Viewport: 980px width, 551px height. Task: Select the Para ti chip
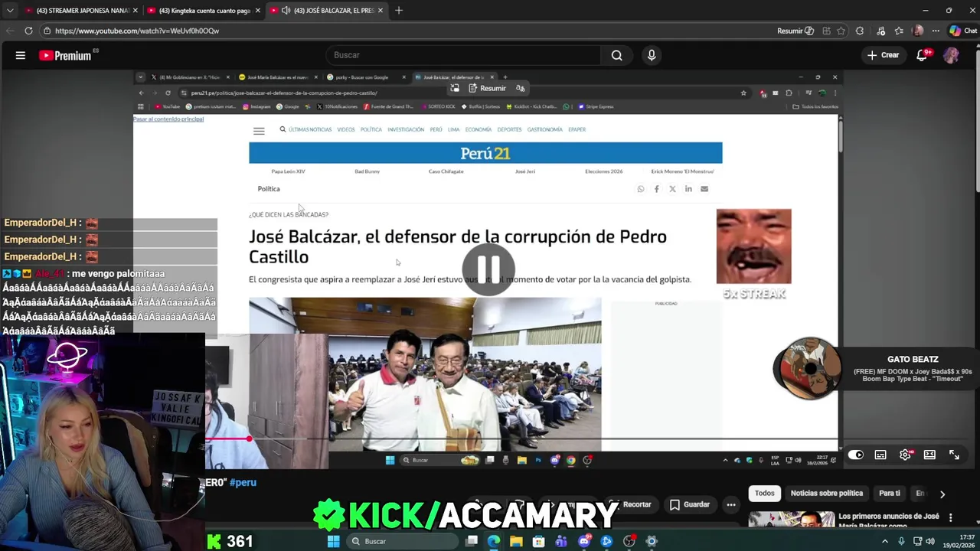[890, 494]
